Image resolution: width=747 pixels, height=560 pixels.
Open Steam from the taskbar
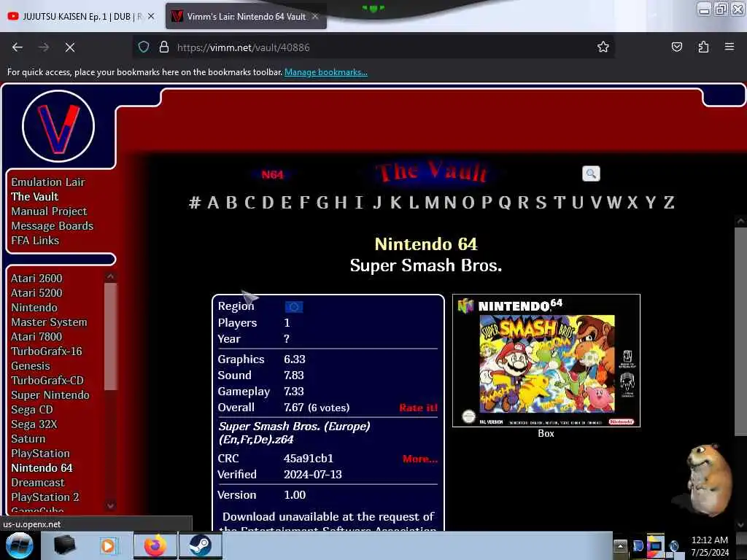coord(200,545)
